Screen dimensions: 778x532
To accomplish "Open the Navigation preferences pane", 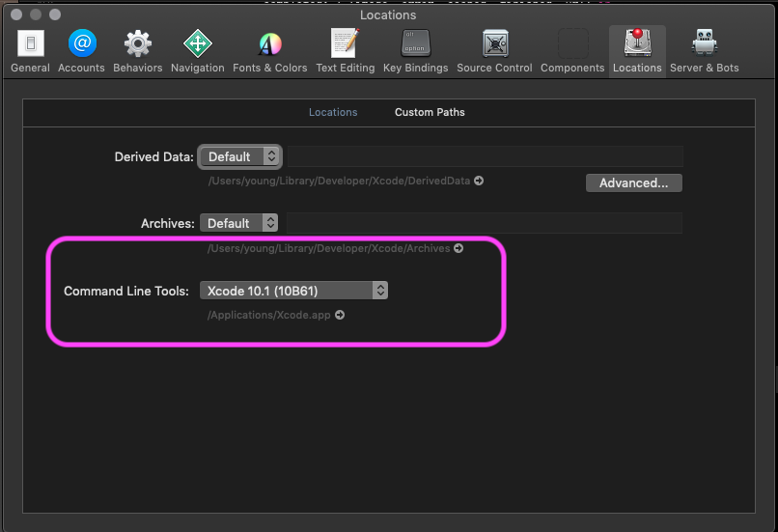I will coord(198,51).
